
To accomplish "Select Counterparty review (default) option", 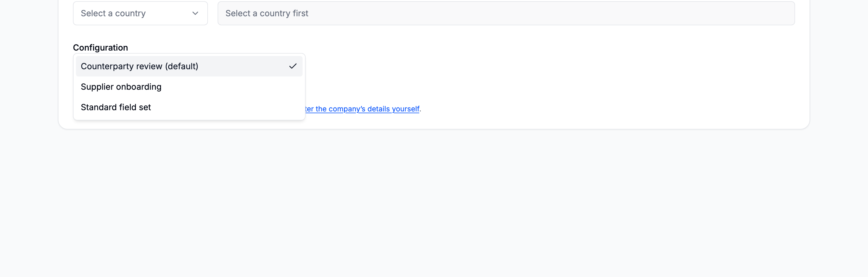I will pos(189,66).
